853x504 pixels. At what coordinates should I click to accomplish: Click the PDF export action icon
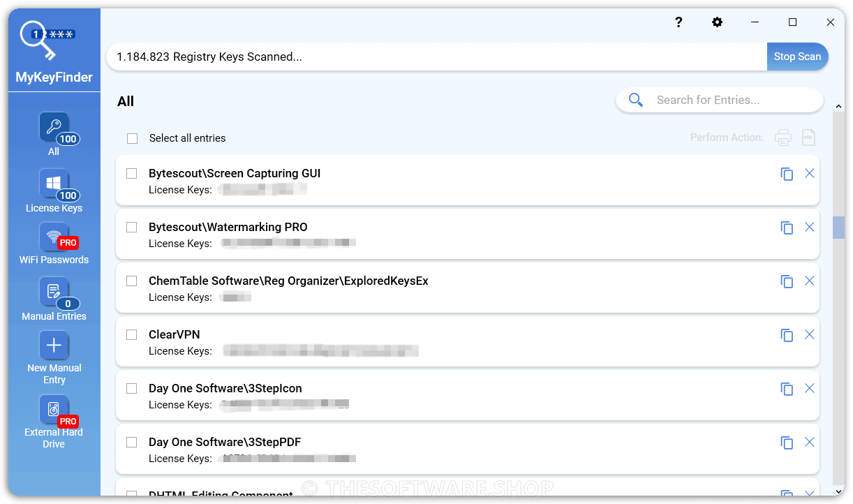click(808, 138)
